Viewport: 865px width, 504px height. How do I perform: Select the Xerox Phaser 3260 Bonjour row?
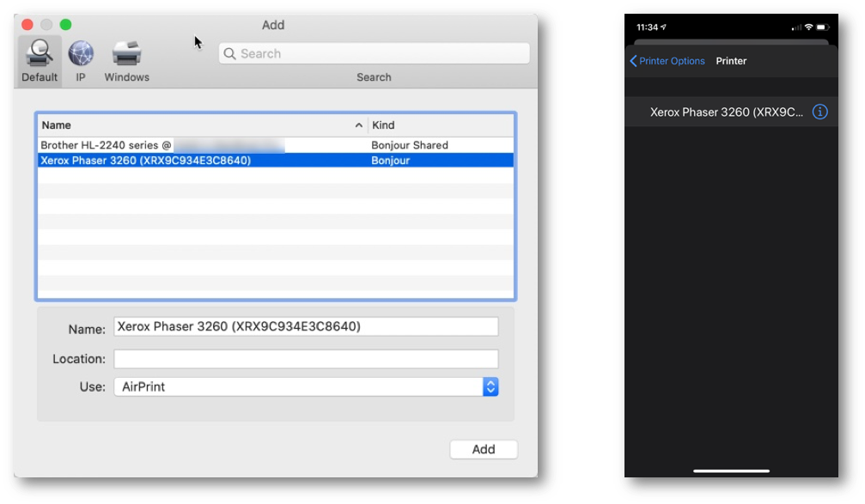(x=275, y=161)
